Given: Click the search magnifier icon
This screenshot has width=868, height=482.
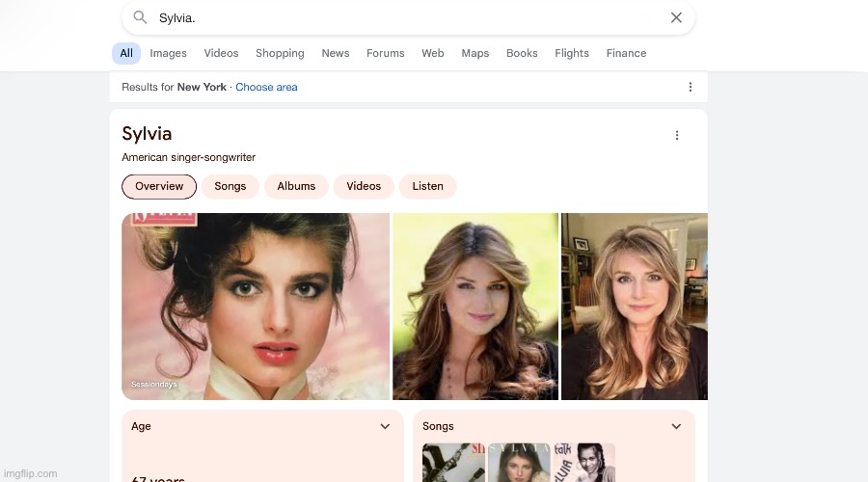Looking at the screenshot, I should click(x=140, y=18).
